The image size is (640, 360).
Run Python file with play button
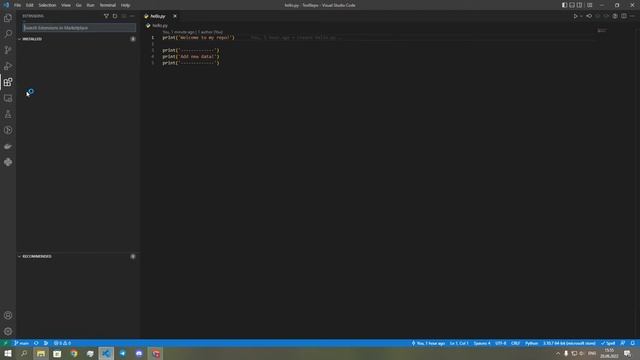coord(575,16)
